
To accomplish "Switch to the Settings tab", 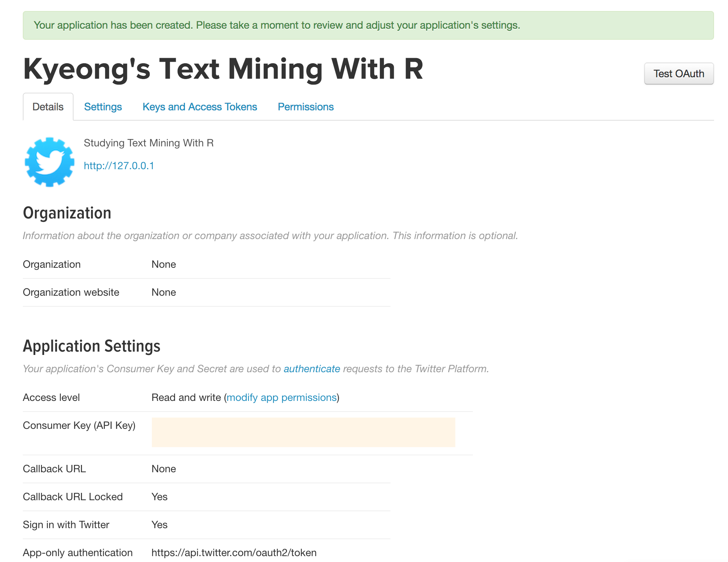I will (103, 107).
